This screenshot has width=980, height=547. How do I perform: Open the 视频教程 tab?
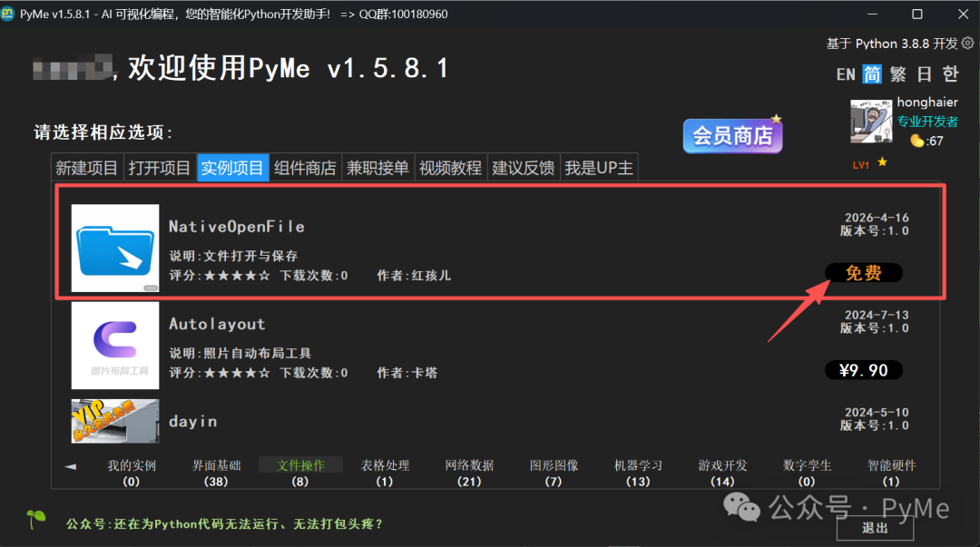click(x=451, y=168)
